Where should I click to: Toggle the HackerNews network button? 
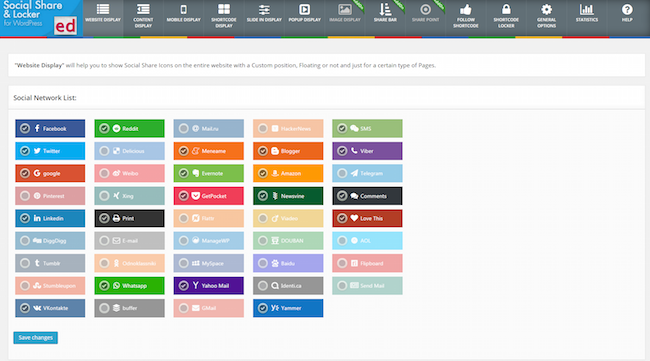coord(288,128)
